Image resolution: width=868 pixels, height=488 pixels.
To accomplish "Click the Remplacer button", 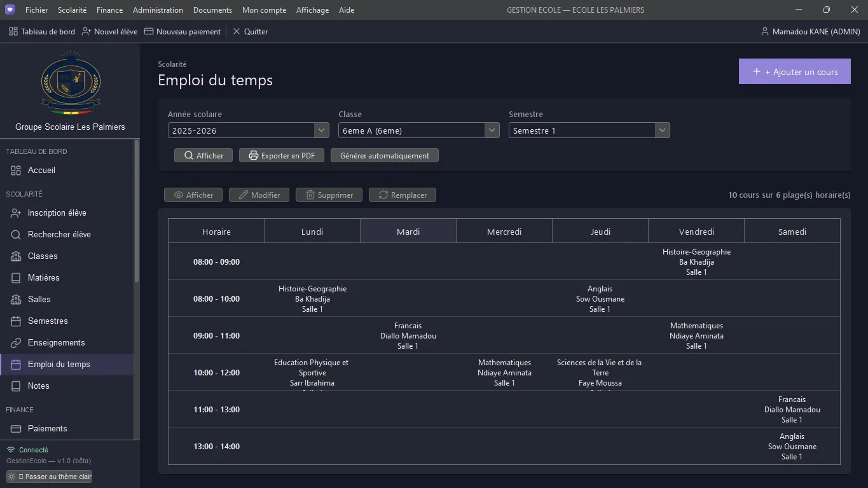I will (403, 195).
